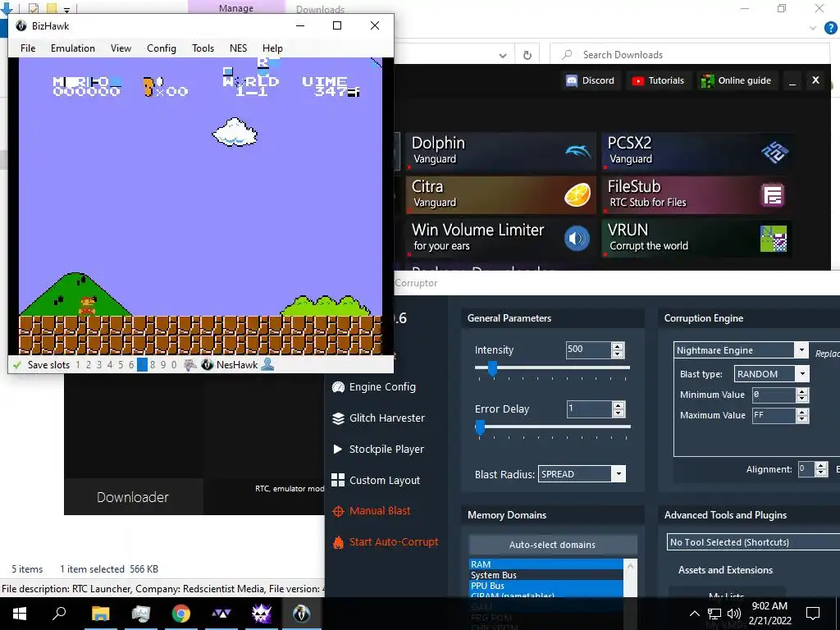
Task: Select save slot 3 in BizHawk
Action: (99, 365)
